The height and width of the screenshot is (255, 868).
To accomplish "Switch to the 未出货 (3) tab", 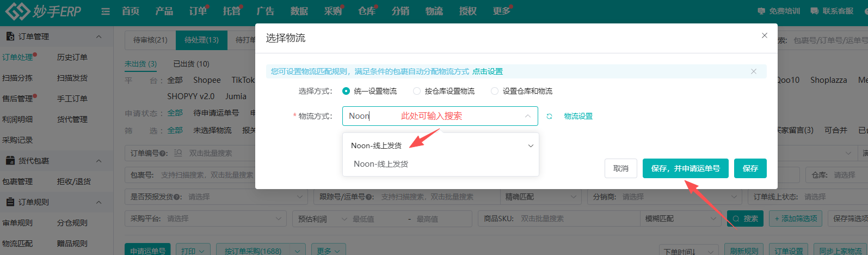I will 140,64.
